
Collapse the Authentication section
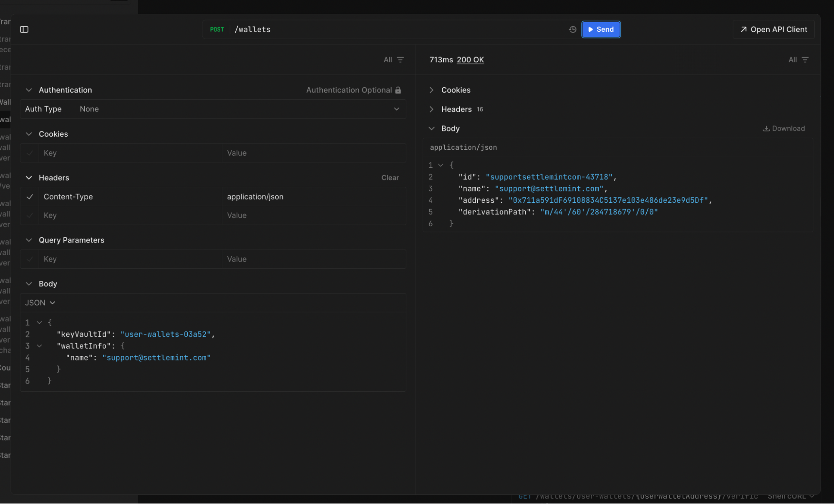[29, 90]
